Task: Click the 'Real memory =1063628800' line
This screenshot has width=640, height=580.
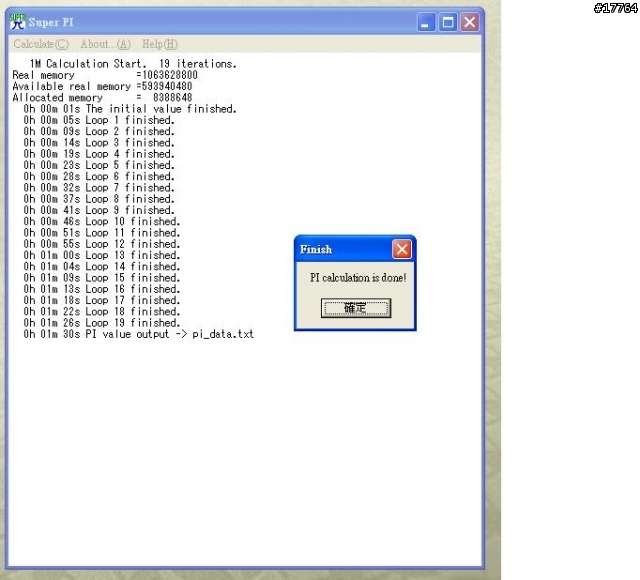Action: [105, 75]
